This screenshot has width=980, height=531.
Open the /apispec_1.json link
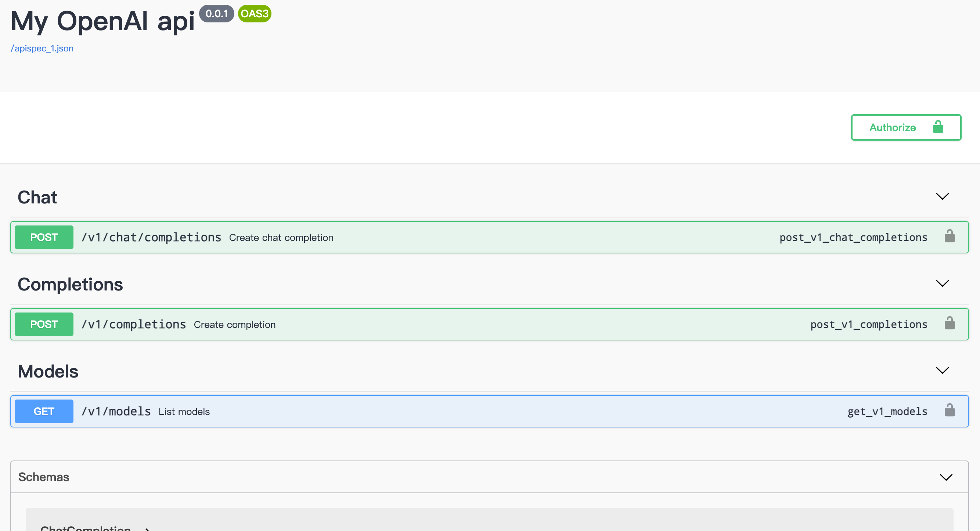tap(42, 48)
